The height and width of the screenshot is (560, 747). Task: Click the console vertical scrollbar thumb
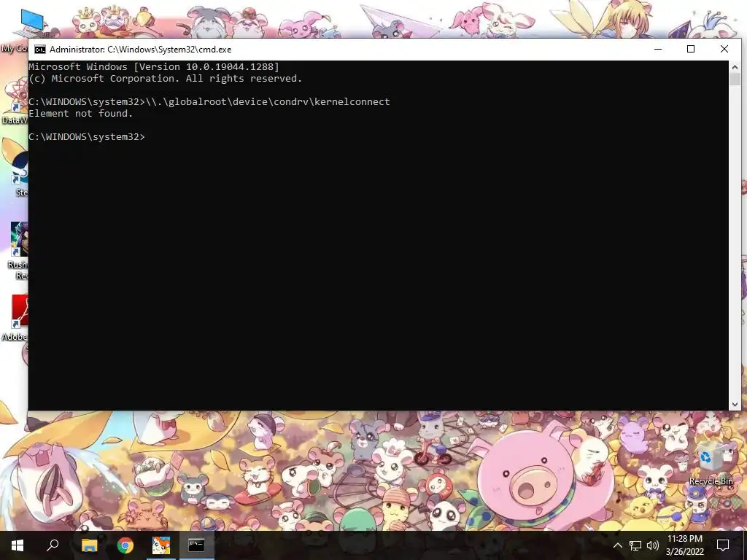point(735,79)
